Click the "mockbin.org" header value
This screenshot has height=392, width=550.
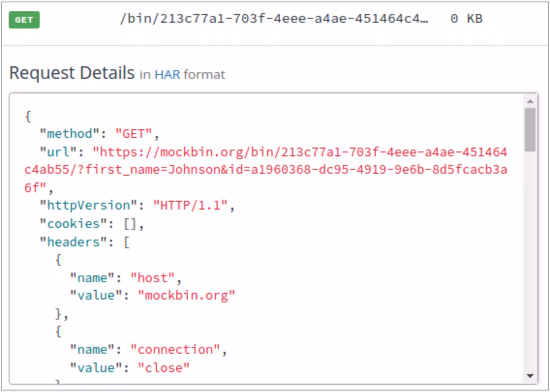(186, 296)
